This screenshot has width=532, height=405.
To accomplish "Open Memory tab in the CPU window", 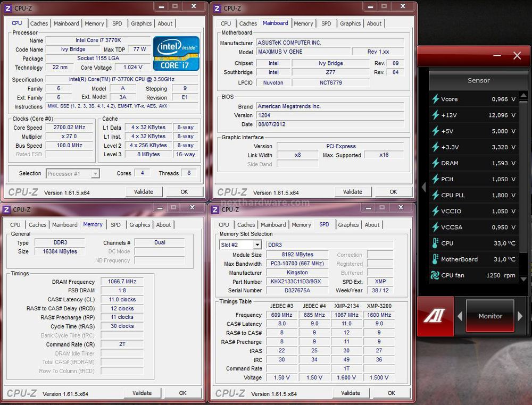I will [94, 23].
